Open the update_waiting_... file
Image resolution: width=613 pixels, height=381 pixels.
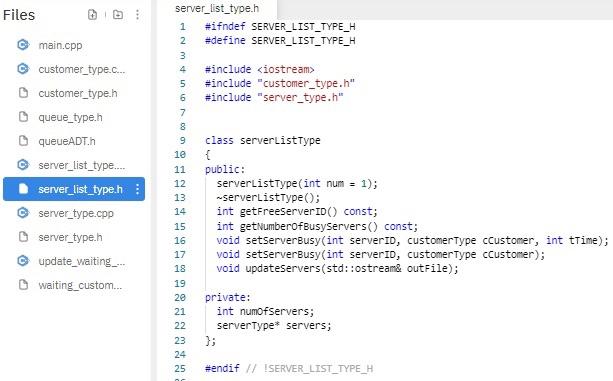(x=82, y=261)
